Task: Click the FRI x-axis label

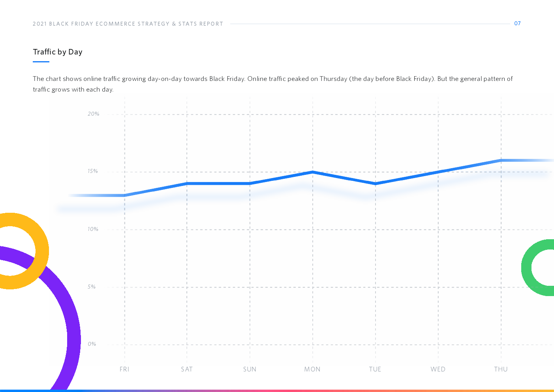Action: click(x=124, y=369)
